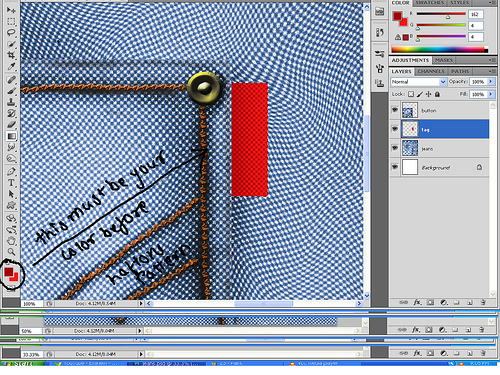Select the Healing Brush tool
Image resolution: width=500 pixels, height=375 pixels.
point(11,80)
